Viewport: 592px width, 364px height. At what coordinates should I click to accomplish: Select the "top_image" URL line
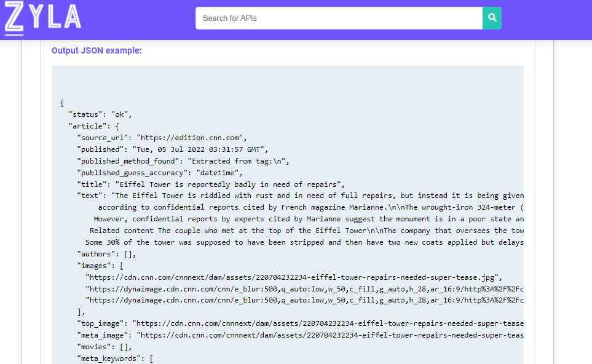click(300, 323)
